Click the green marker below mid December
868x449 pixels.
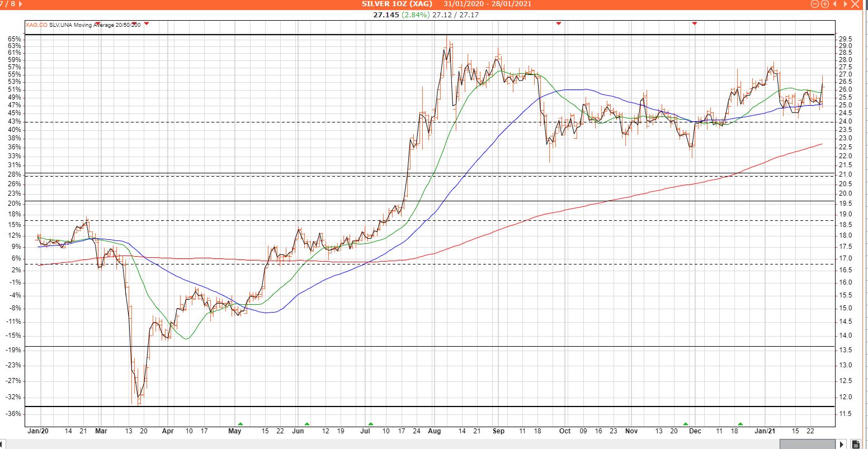(740, 424)
